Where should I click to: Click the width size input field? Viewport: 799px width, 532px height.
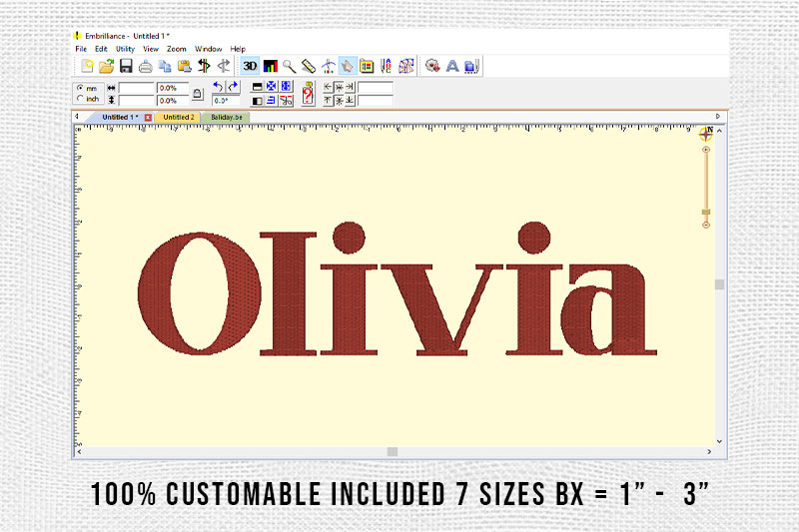[136, 88]
